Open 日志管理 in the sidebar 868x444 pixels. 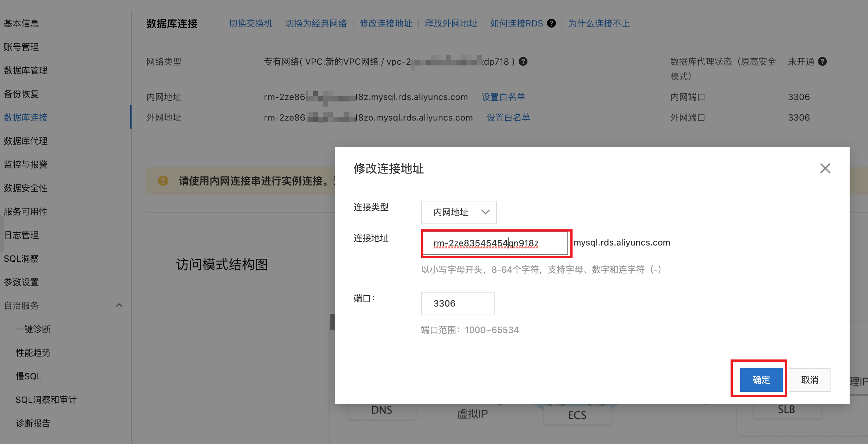coord(21,235)
